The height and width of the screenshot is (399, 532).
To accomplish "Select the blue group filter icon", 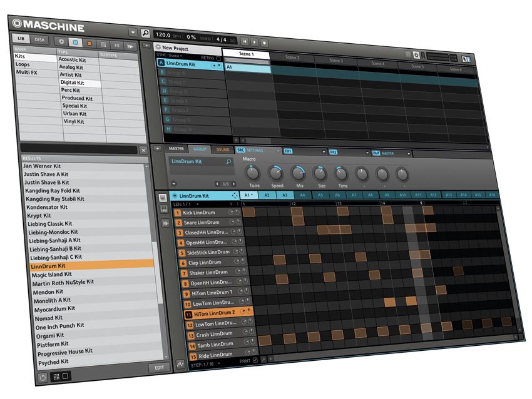I will point(75,43).
